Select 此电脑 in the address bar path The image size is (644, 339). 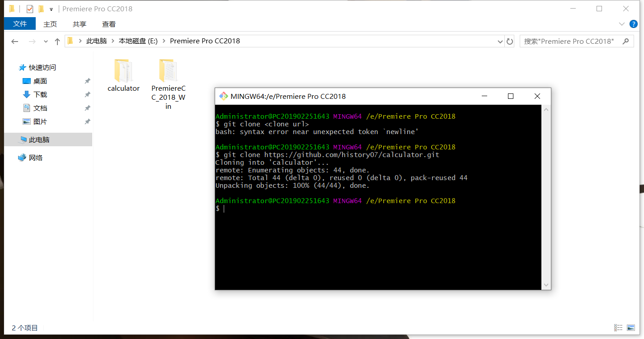96,41
